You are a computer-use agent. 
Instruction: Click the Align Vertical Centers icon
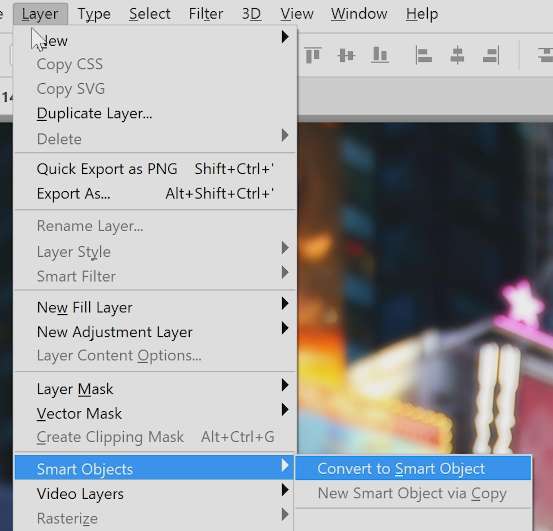346,55
